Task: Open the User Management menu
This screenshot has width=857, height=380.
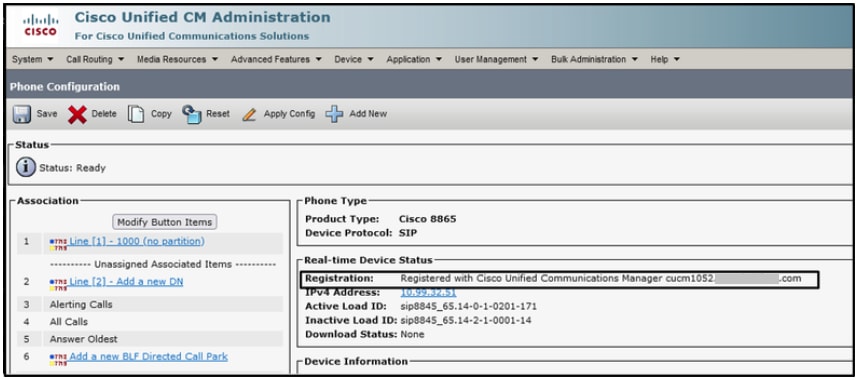Action: (496, 59)
